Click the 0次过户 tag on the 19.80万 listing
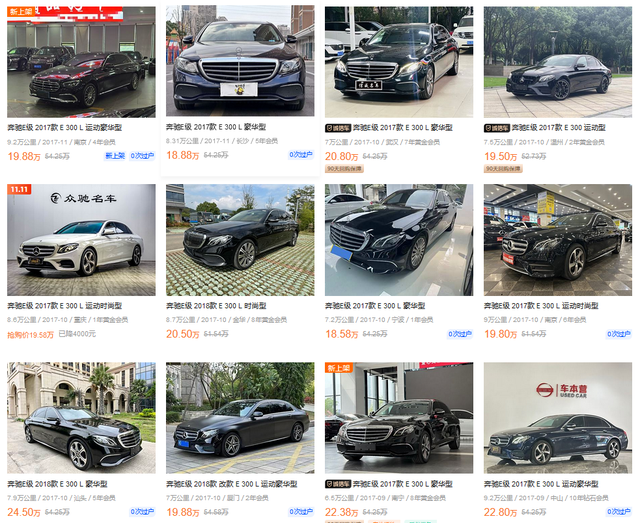The height and width of the screenshot is (523, 640). click(x=619, y=334)
